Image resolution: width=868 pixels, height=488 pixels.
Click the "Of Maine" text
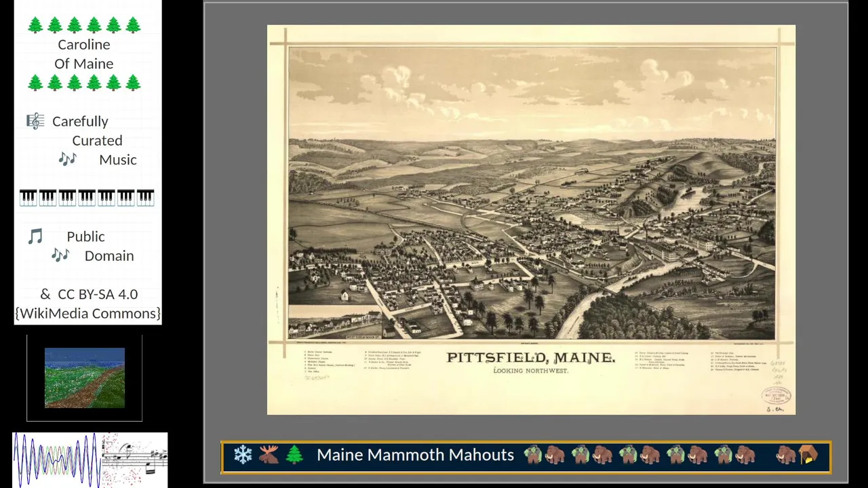[x=84, y=64]
